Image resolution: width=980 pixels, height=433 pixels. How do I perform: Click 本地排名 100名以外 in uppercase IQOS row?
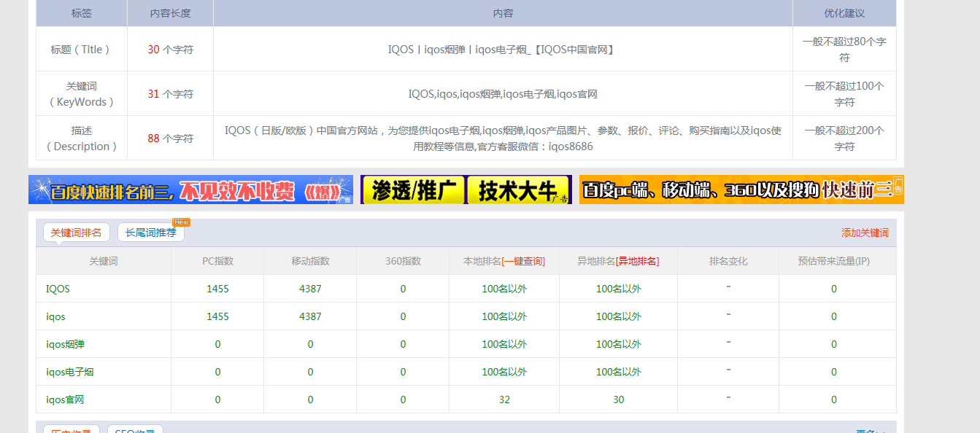pos(504,289)
